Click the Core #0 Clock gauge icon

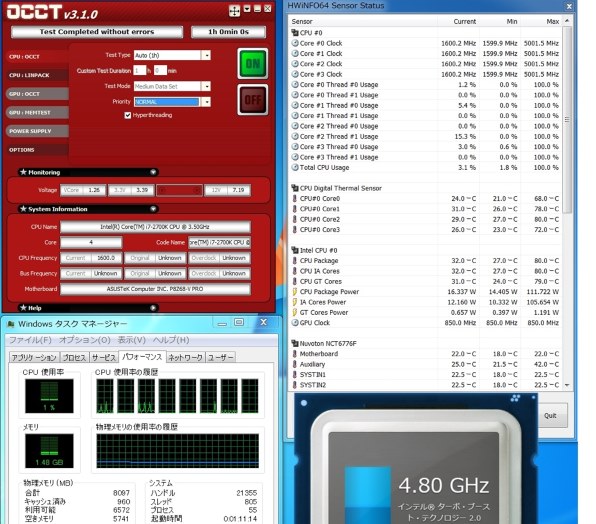pyautogui.click(x=295, y=43)
